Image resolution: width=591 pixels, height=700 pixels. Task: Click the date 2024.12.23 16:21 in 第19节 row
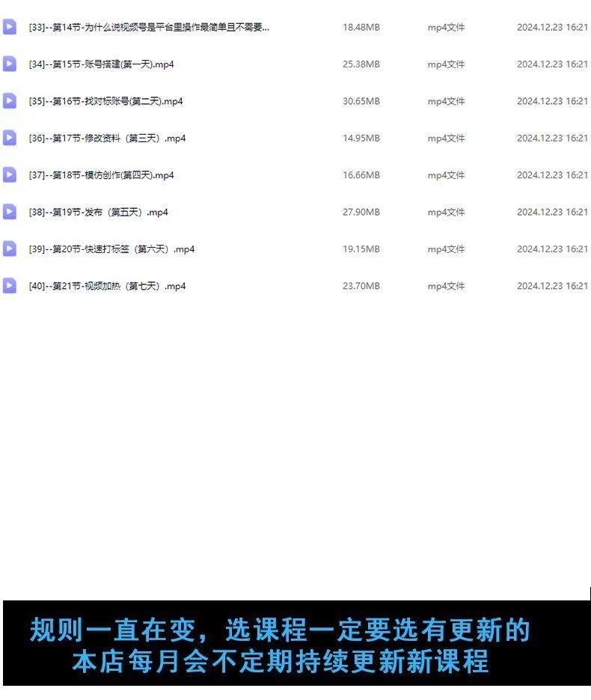553,212
